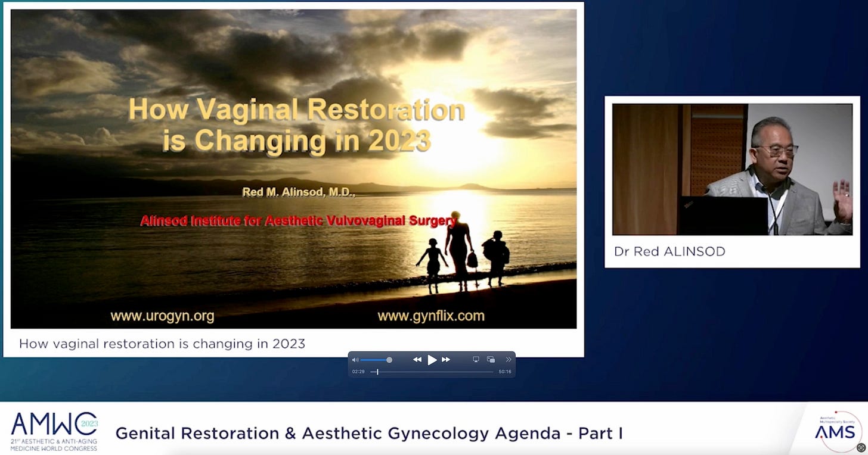Play the video
868x455 pixels.
pyautogui.click(x=432, y=360)
